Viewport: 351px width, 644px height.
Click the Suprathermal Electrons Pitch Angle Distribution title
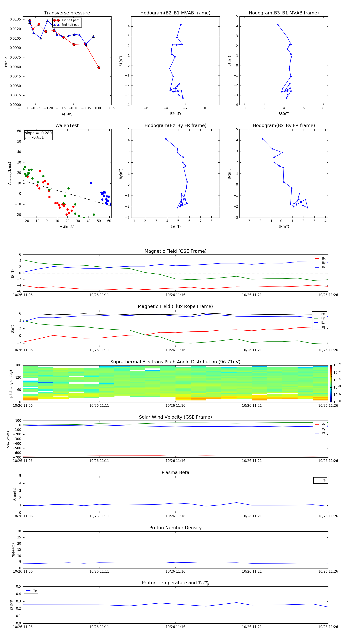[175, 362]
